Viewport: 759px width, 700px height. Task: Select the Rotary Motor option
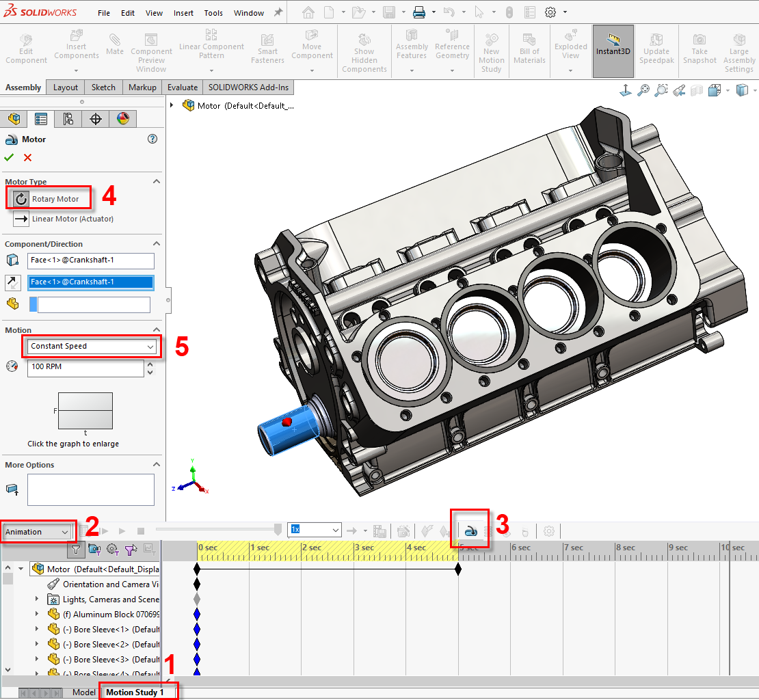pos(48,198)
